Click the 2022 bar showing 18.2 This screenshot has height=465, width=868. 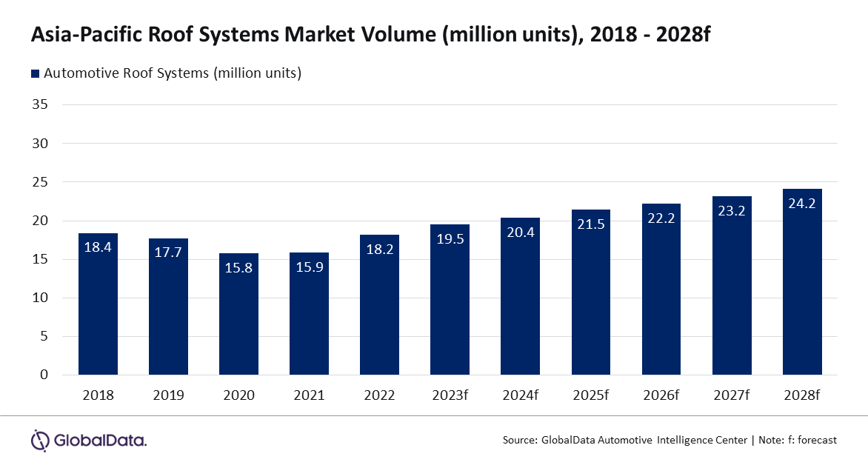(379, 305)
